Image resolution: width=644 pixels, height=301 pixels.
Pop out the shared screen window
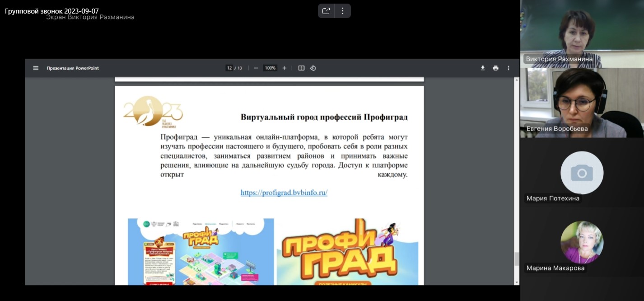coord(326,11)
